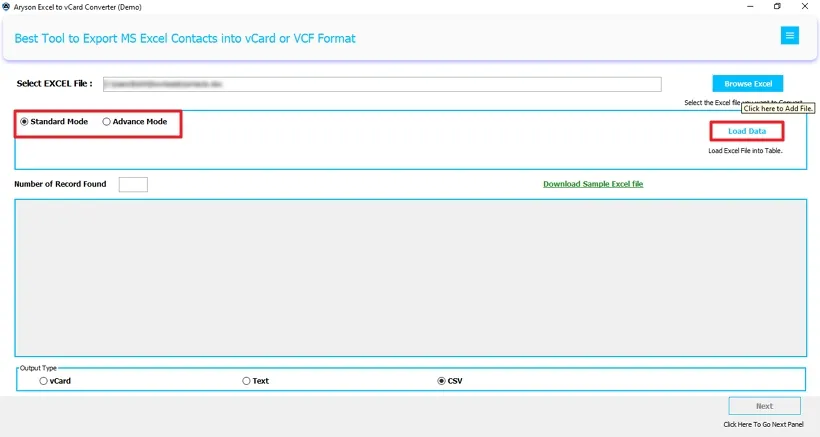
Task: Click the 'Number of Record Found' label
Action: click(60, 184)
